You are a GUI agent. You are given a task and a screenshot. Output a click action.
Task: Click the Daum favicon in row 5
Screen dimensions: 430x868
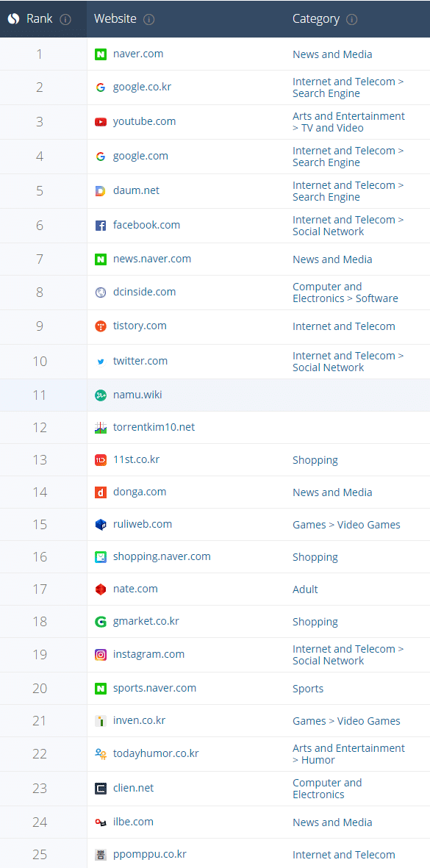click(101, 191)
